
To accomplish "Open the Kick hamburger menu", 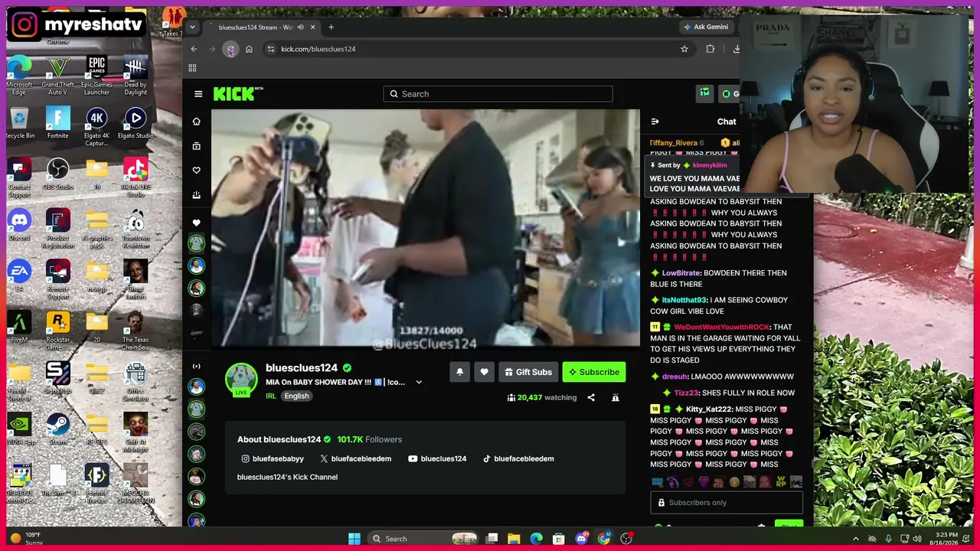I will [x=198, y=94].
